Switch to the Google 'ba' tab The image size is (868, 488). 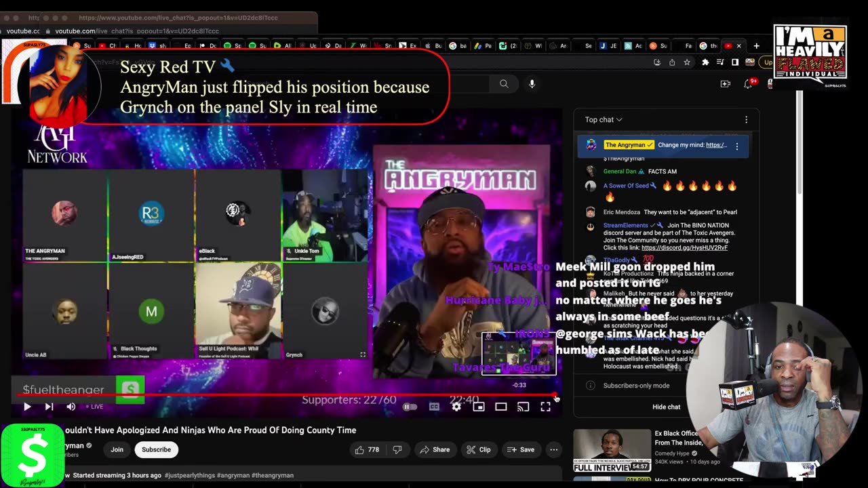(x=458, y=46)
